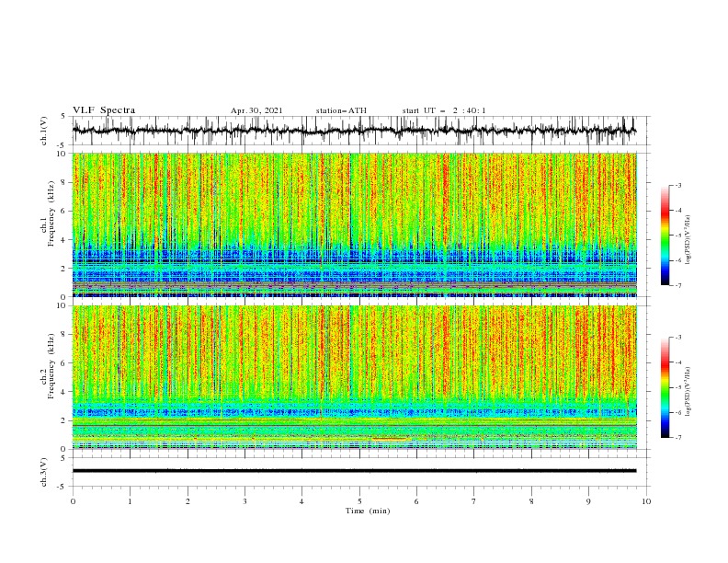Click the "4" kHz tick on ch.1 frequency axis

pyautogui.click(x=63, y=240)
